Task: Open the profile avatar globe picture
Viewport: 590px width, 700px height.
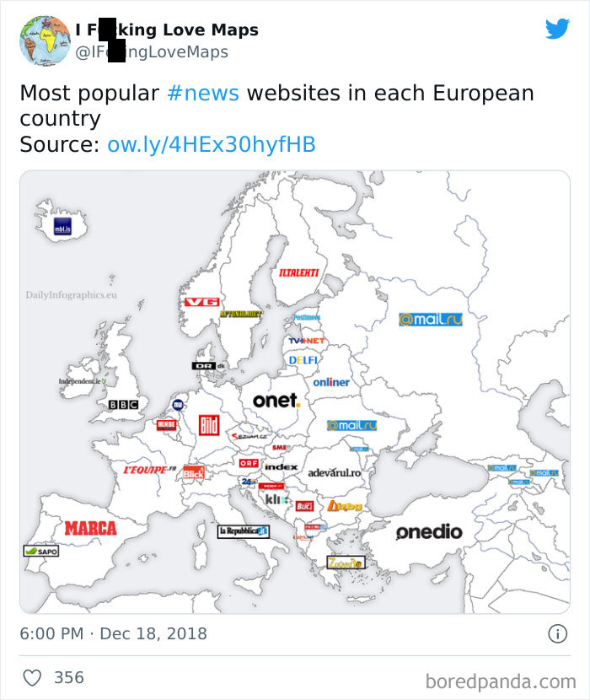Action: pyautogui.click(x=45, y=40)
